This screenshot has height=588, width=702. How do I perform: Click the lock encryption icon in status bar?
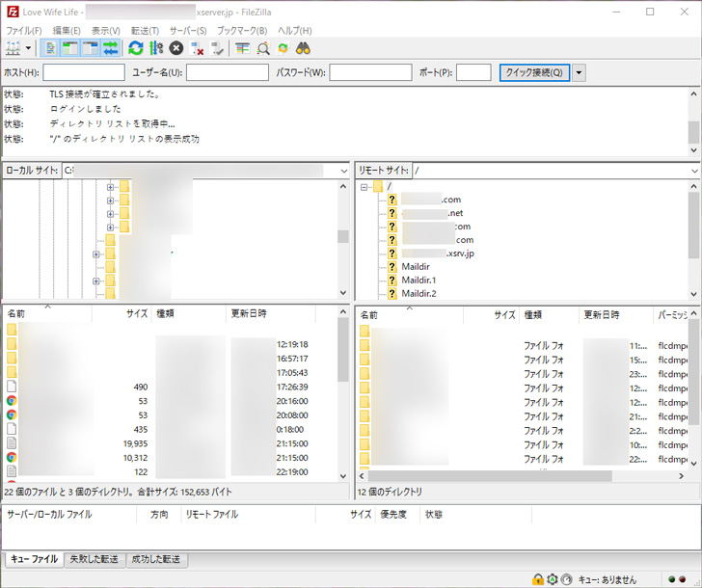537,578
